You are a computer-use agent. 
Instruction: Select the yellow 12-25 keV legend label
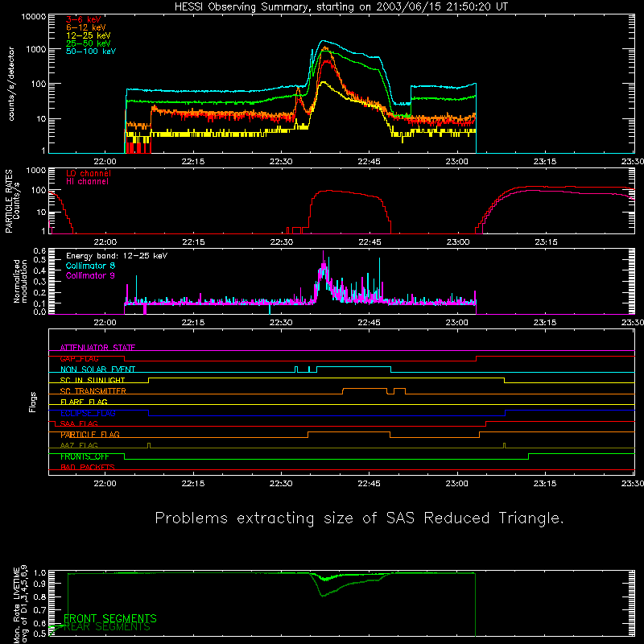click(x=89, y=35)
